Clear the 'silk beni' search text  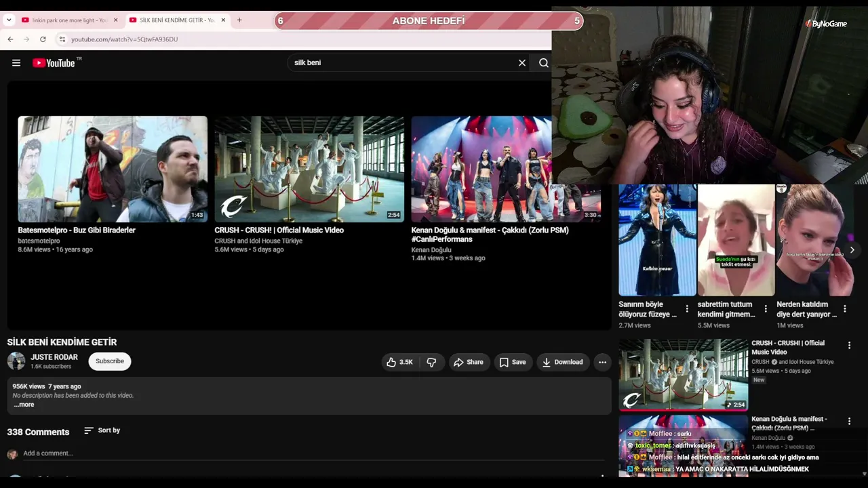pos(522,63)
